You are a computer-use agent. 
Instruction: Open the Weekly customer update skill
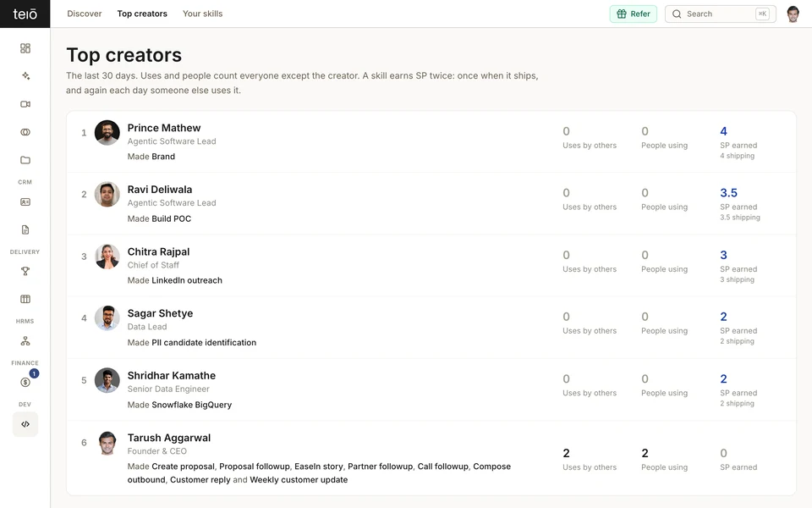[x=299, y=480]
